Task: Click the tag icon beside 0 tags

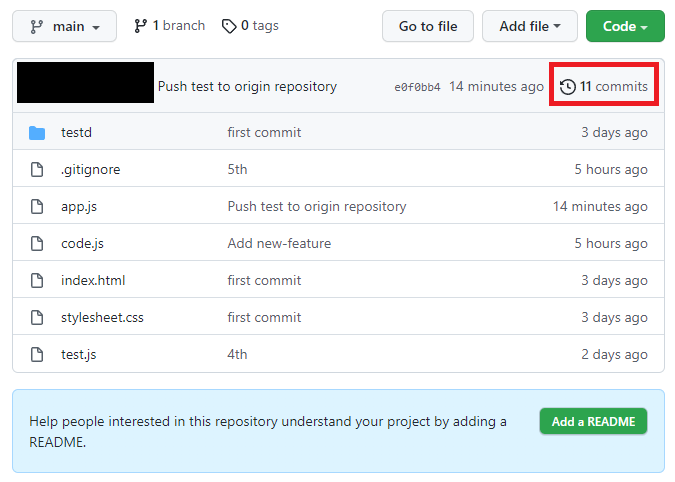Action: [229, 26]
